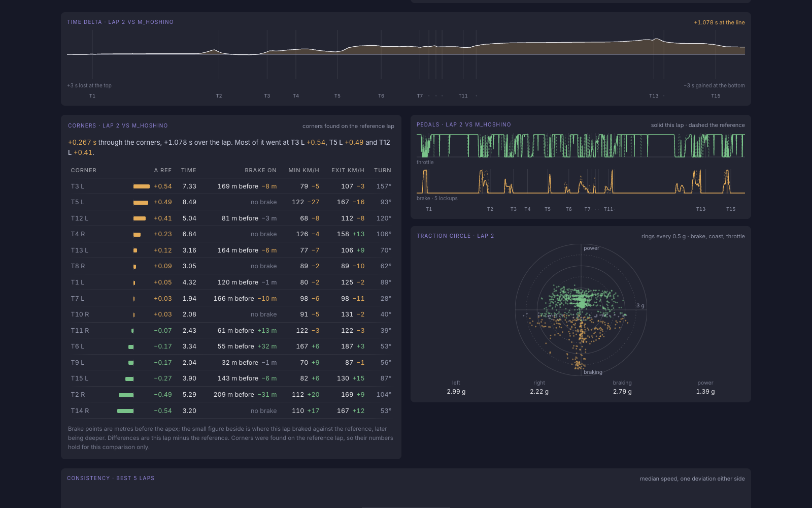Click the T15 marker under pedals chart
Viewport: 812px width, 508px height.
(x=731, y=209)
